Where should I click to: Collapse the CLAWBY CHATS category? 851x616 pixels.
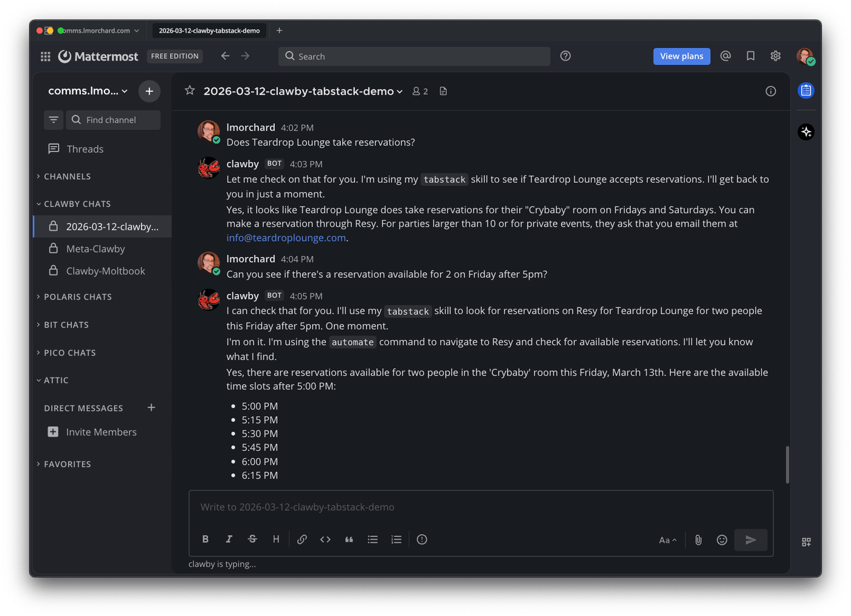pos(77,204)
